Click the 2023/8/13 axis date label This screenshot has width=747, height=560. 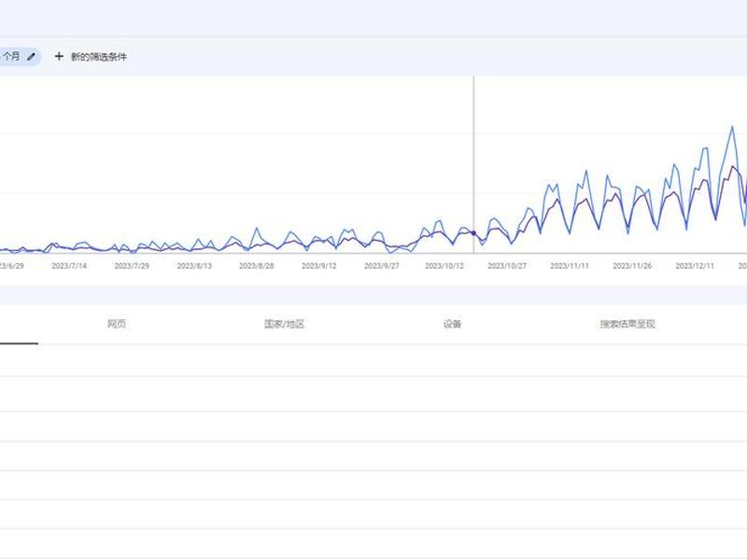[x=194, y=266]
